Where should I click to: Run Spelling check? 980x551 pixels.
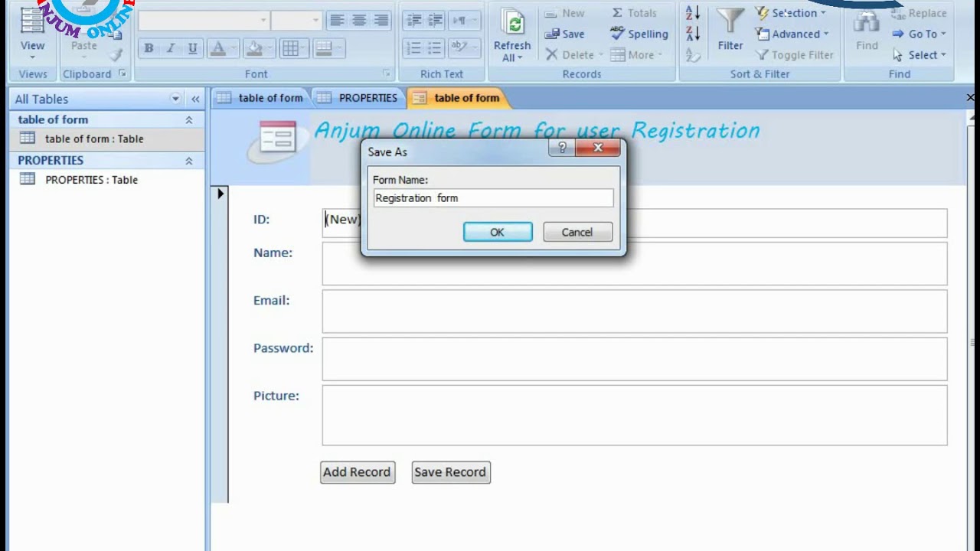coord(639,34)
